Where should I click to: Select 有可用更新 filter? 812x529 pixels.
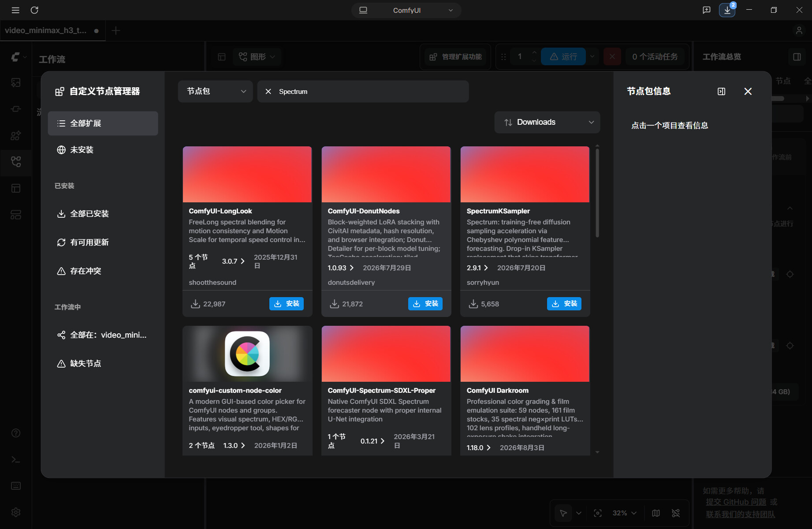[103, 242]
